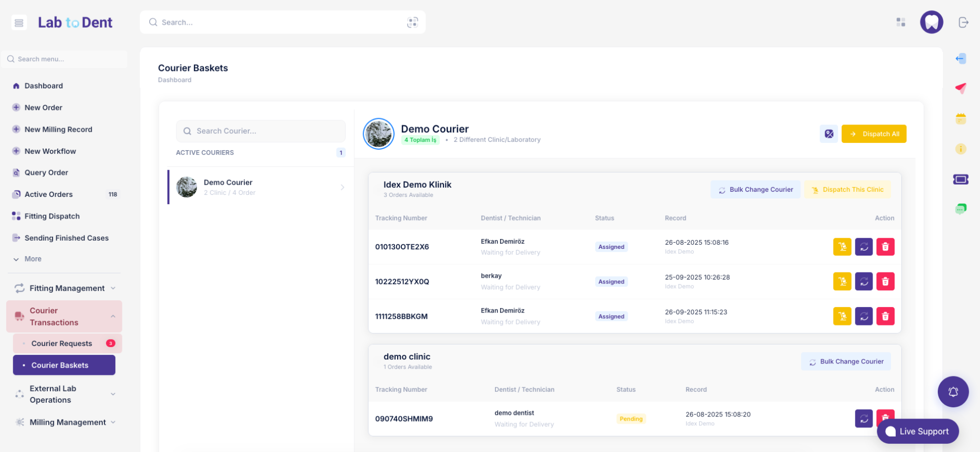This screenshot has height=452, width=980.
Task: Dispatch order 1111258BBKGM using the yellow trolley icon
Action: [842, 316]
